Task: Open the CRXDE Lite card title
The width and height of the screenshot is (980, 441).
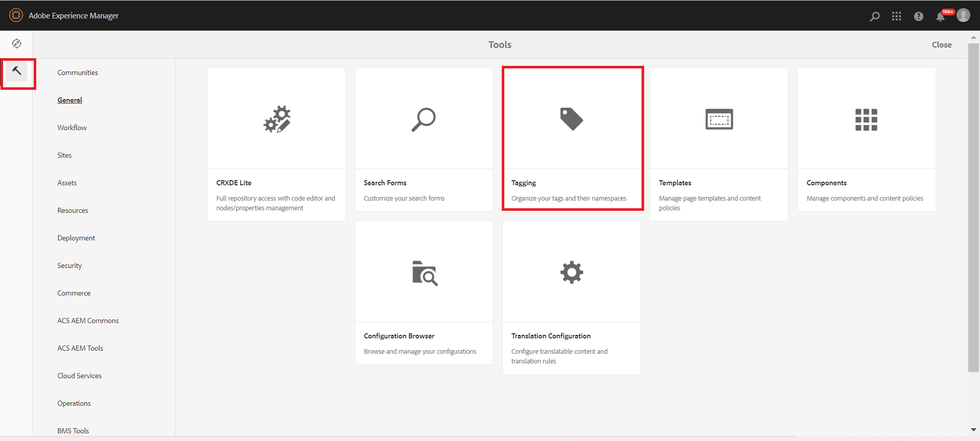Action: 234,183
